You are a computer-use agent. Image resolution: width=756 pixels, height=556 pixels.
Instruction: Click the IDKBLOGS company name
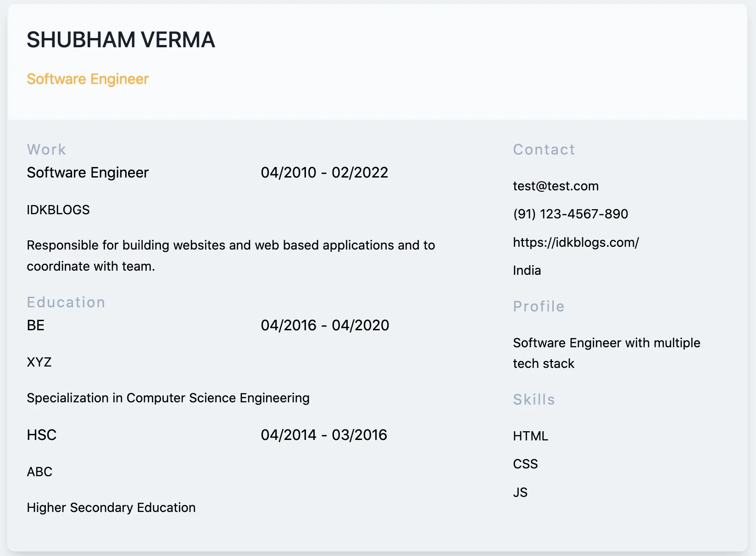coord(58,210)
